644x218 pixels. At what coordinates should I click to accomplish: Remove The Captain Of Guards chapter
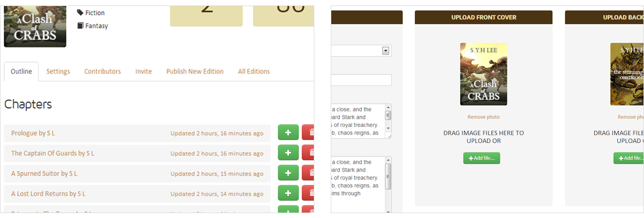[308, 153]
